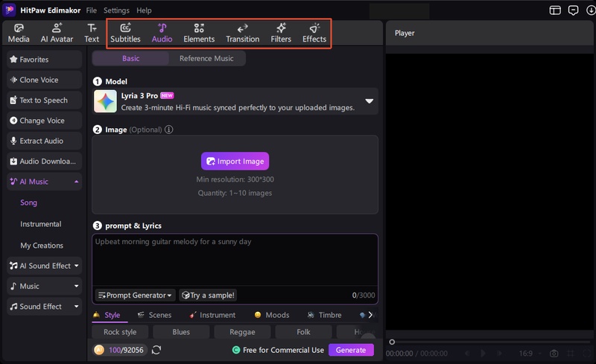The image size is (596, 364).
Task: Click the player progress slider handle
Action: coord(392,342)
